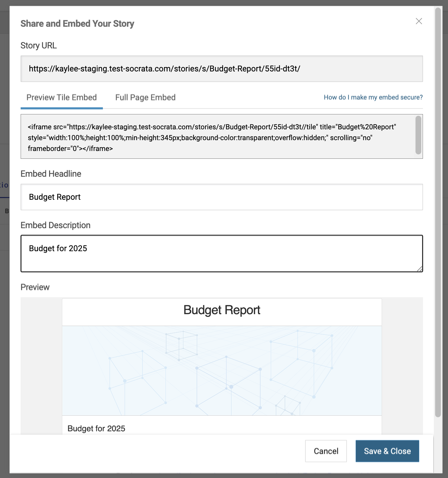Screen dimensions: 448x478
Task: Click the Preview section label
Action: (x=35, y=287)
